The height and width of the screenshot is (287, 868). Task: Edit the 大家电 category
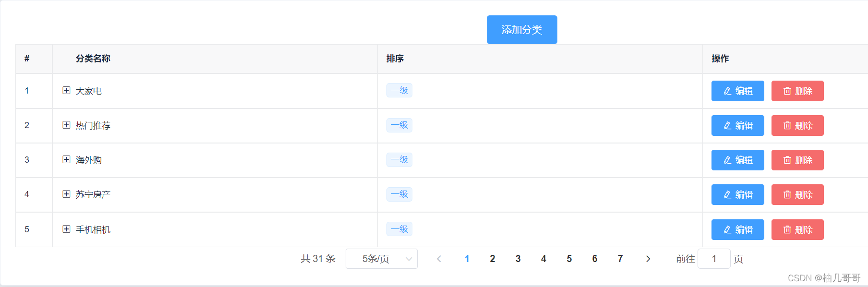(x=737, y=91)
